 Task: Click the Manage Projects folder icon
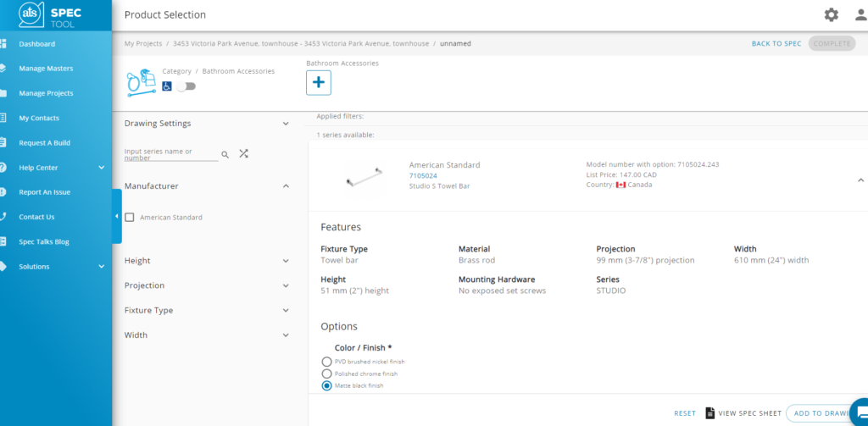point(3,93)
